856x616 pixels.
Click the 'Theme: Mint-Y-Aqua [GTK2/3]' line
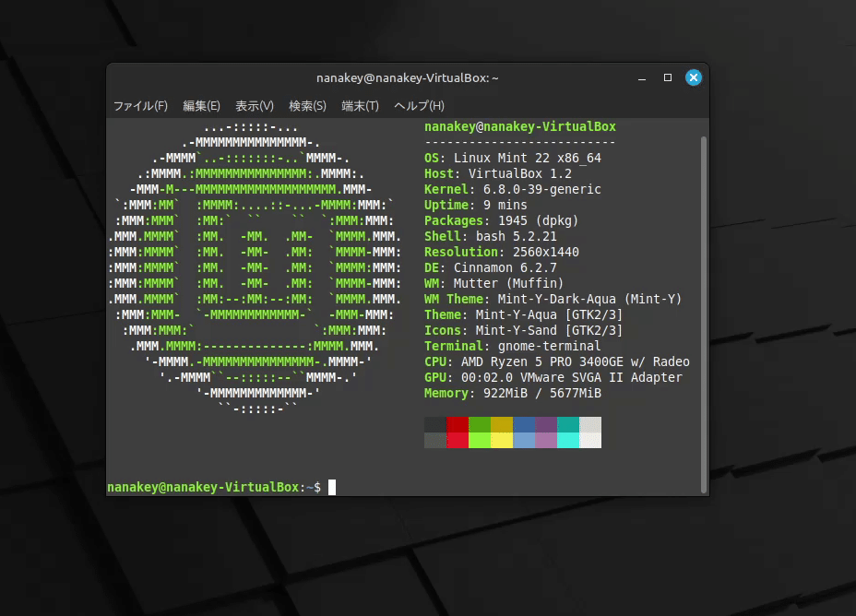(524, 314)
